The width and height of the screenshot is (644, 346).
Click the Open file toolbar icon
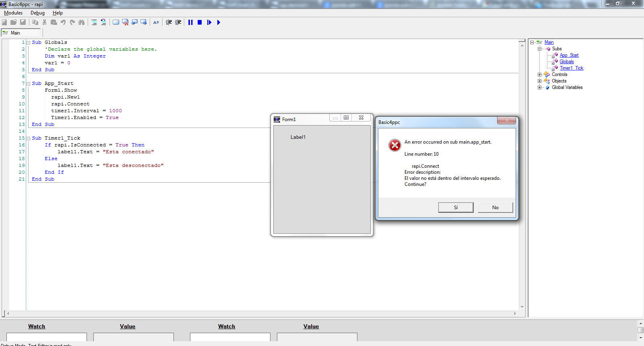pyautogui.click(x=14, y=23)
